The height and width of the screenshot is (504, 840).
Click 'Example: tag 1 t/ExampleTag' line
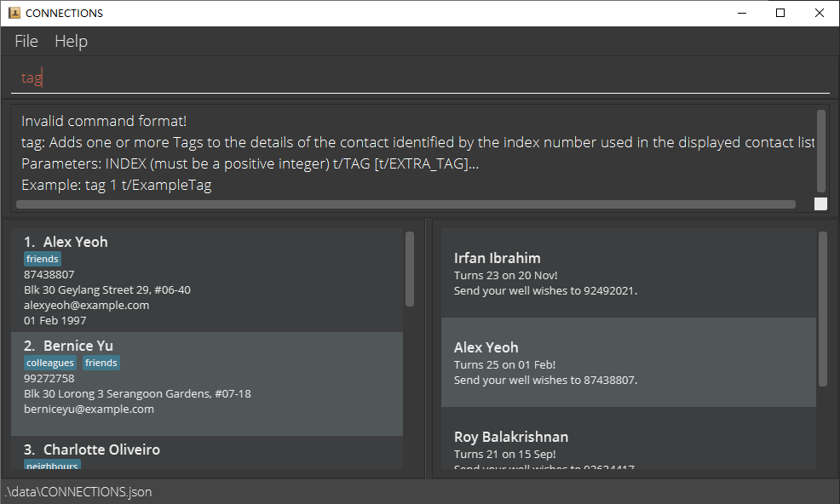pyautogui.click(x=116, y=186)
